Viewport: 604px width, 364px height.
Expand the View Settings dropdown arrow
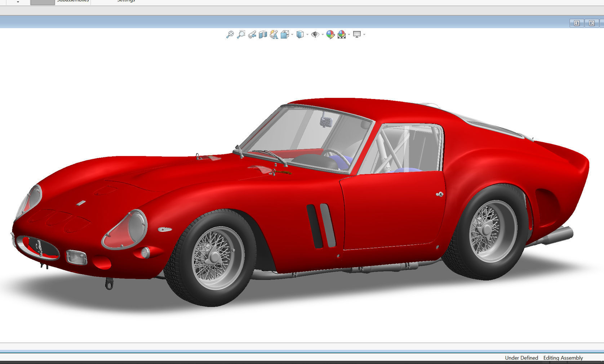tap(364, 35)
